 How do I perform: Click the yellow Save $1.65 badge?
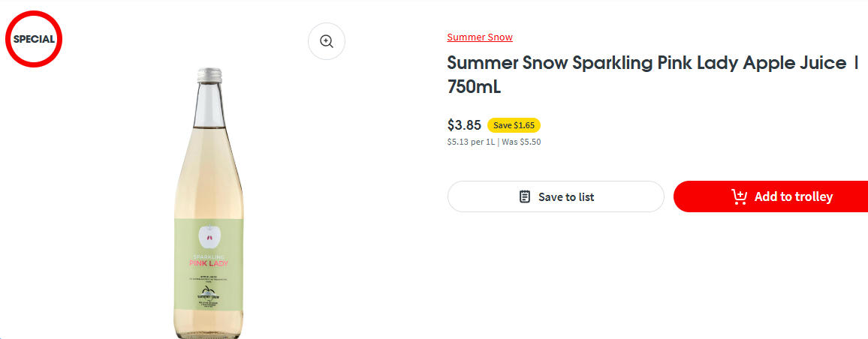[514, 125]
